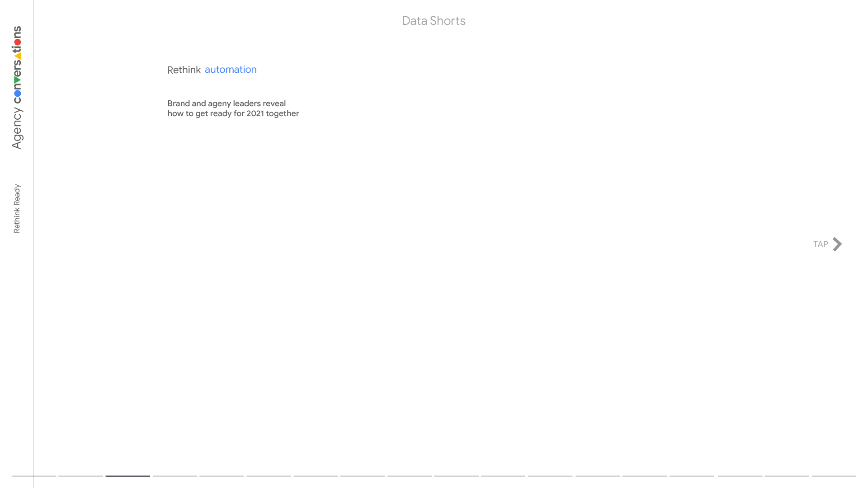
Task: Click the Rethink Ready sidebar label
Action: [x=17, y=208]
